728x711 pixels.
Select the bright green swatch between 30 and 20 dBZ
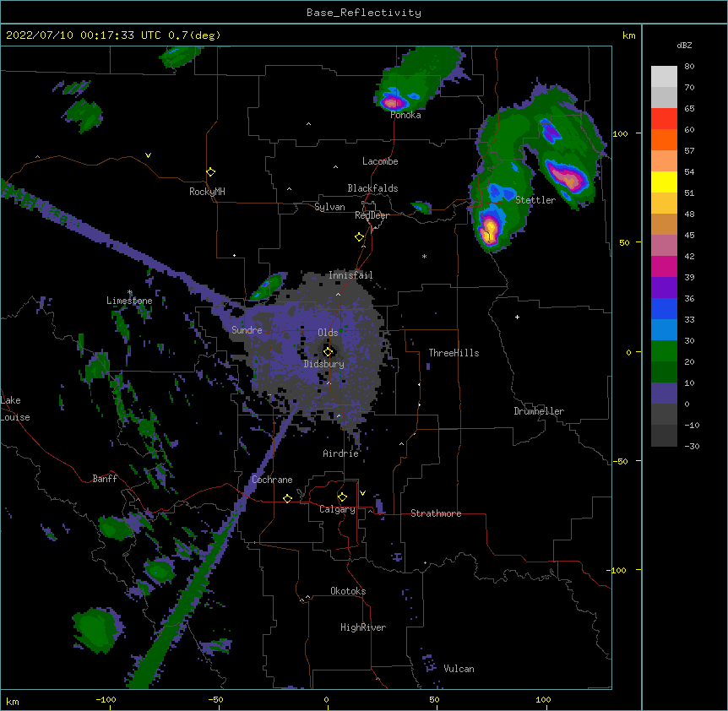click(664, 351)
